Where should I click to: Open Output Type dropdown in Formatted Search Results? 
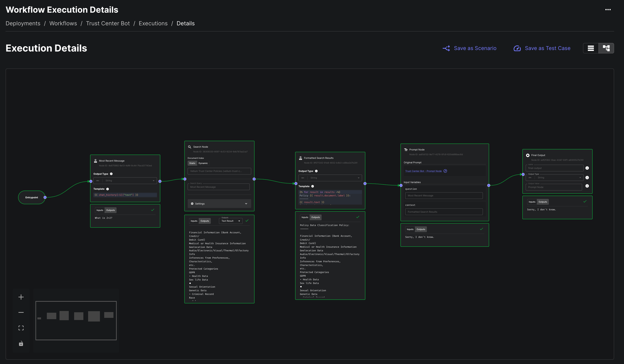(x=330, y=178)
